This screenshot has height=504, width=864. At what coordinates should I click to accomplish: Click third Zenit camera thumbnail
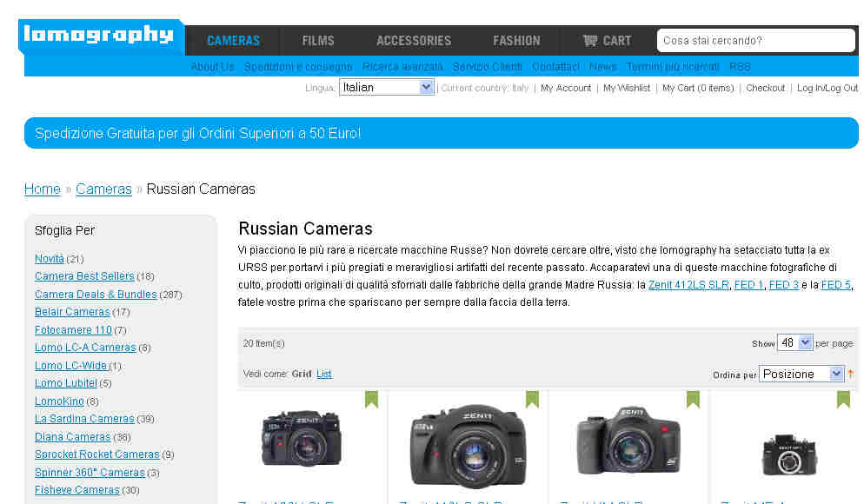tap(628, 441)
